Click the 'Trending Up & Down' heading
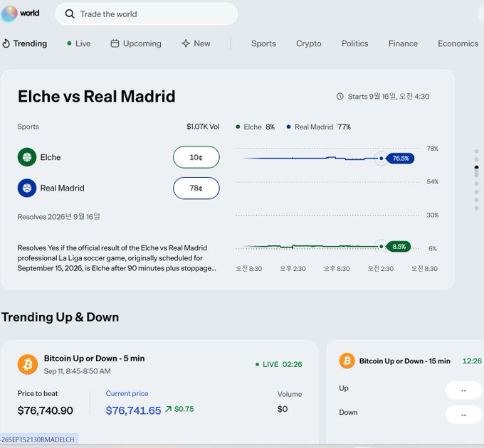The height and width of the screenshot is (448, 484). pyautogui.click(x=60, y=317)
